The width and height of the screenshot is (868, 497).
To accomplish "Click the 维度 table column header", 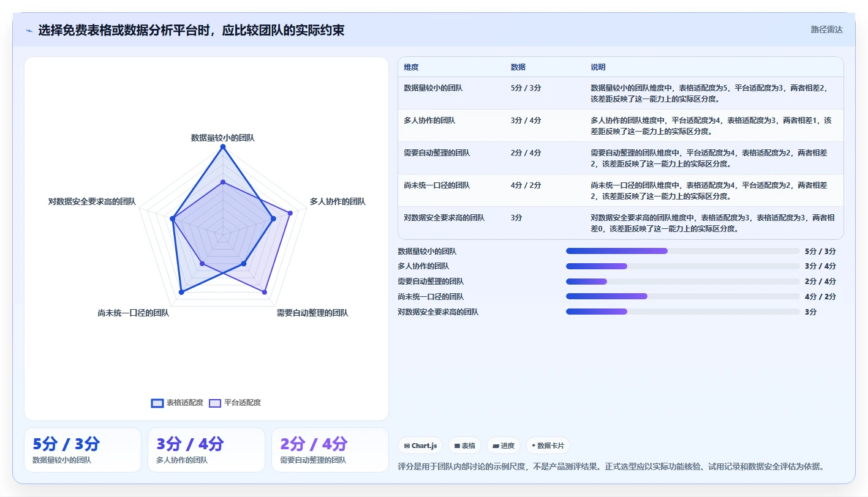I will pos(412,67).
